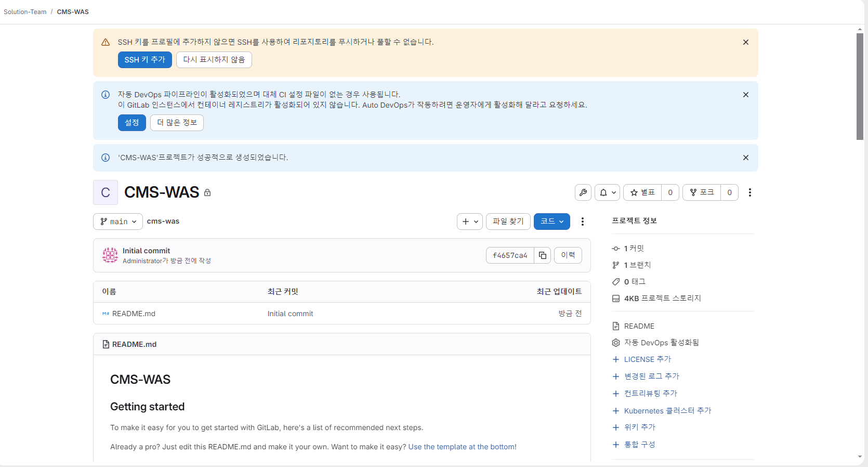Image resolution: width=868 pixels, height=467 pixels.
Task: Click the '프로젝트 정보' sidebar heading
Action: tap(635, 221)
